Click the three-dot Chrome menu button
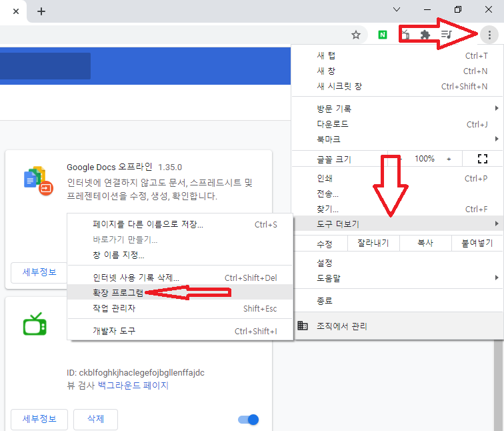Viewport: 504px width, 431px height. [x=490, y=35]
